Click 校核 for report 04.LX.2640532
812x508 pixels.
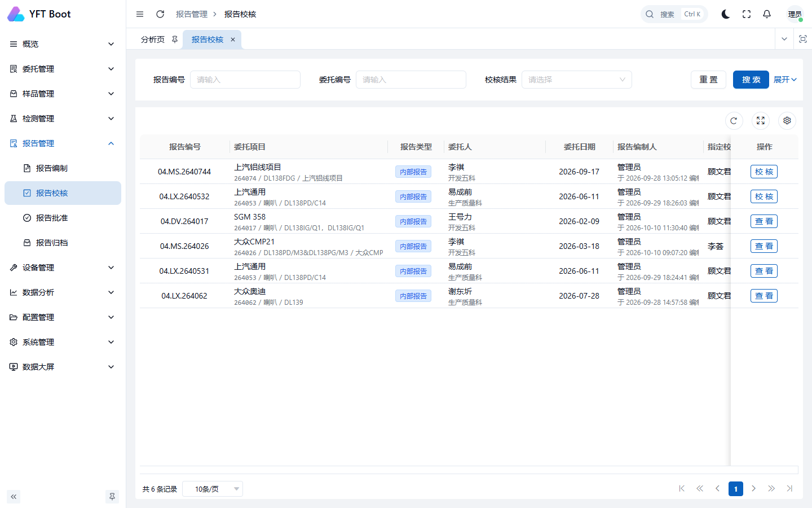[764, 196]
